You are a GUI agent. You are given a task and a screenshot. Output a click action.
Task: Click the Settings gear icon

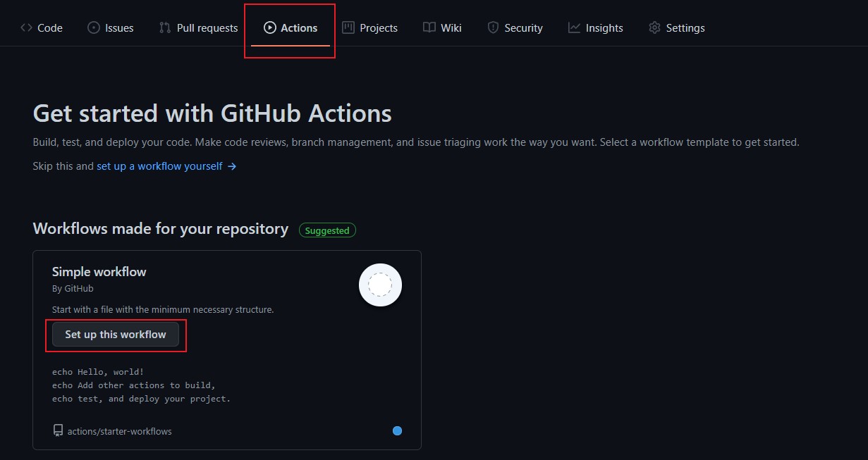[654, 27]
